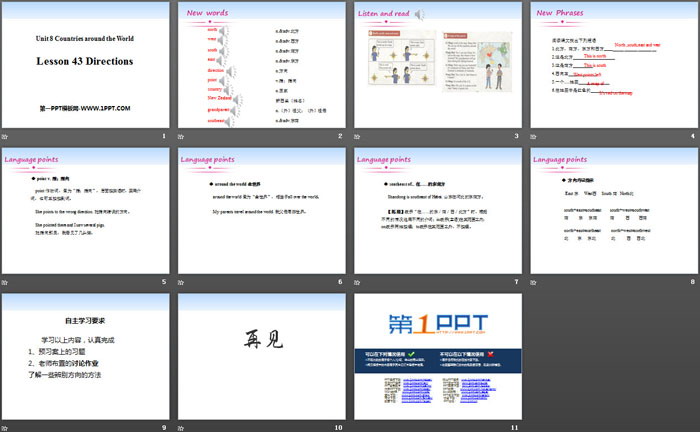The width and height of the screenshot is (700, 432).
Task: Click slide number 5 label
Action: 164,282
